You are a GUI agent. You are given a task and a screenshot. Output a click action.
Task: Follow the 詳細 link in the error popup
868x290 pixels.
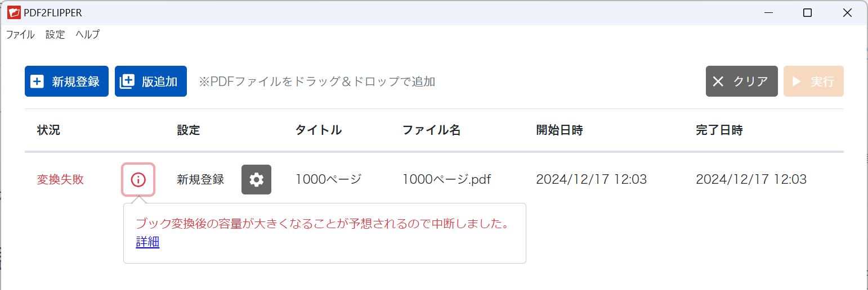click(x=147, y=242)
